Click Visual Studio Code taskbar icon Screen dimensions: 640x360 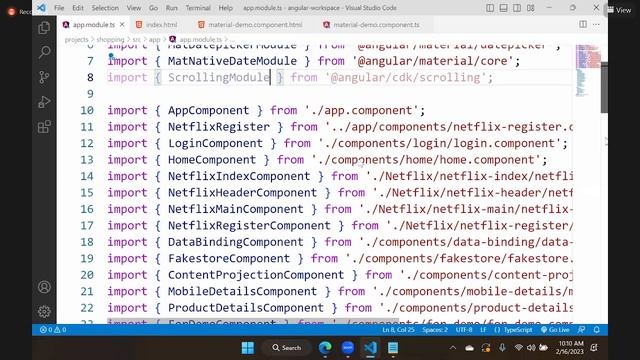370,348
